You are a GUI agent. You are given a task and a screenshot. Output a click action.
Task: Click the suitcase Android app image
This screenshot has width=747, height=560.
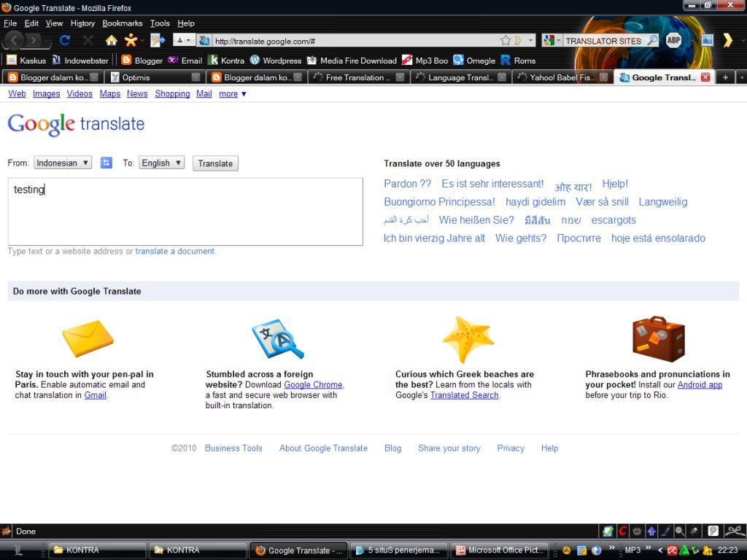pos(659,339)
